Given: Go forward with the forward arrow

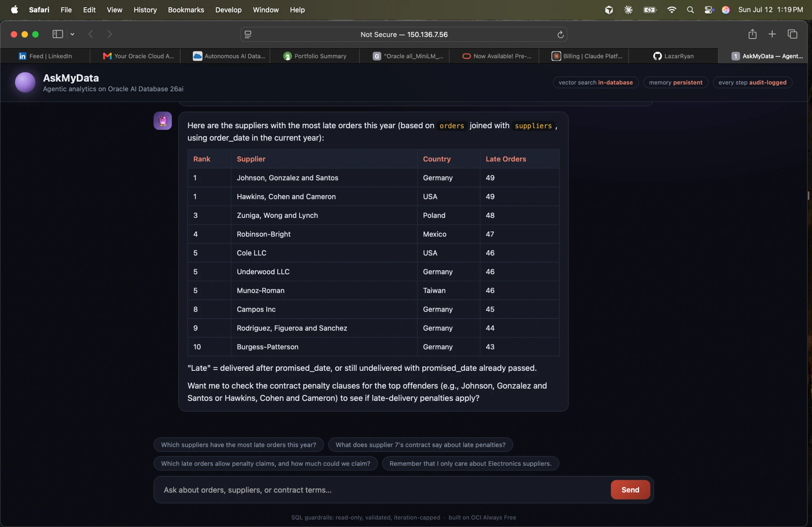Looking at the screenshot, I should click(110, 34).
